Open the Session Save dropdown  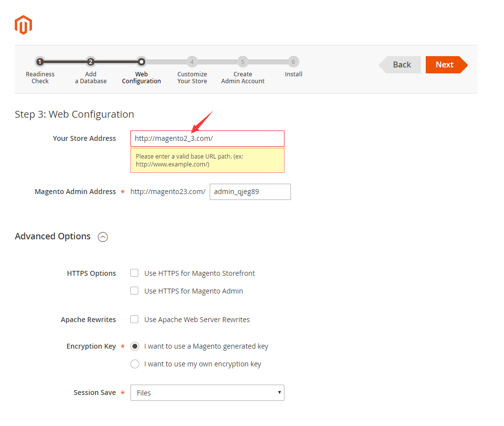click(207, 393)
